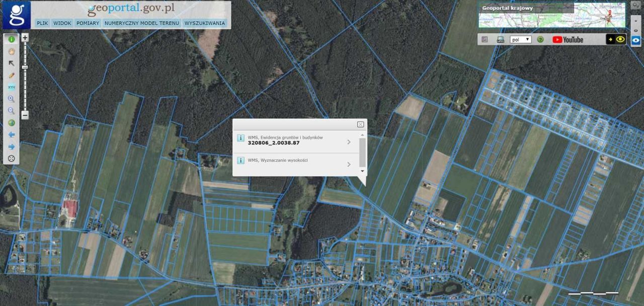Viewport: 644px width, 306px height.
Task: Click the print map icon
Action: click(500, 39)
